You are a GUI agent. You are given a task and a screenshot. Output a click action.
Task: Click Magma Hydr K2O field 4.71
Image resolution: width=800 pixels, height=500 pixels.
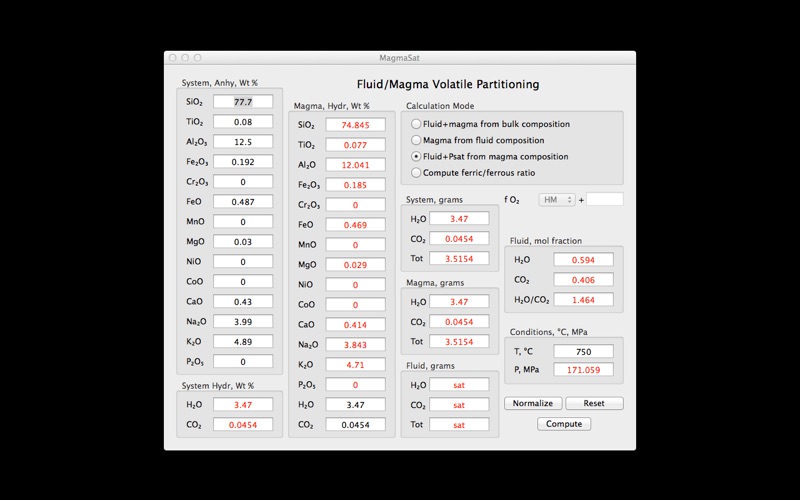coord(356,364)
